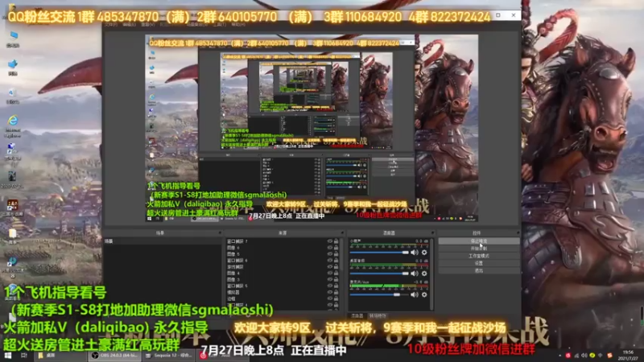Open the Windows Start menu
The height and width of the screenshot is (362, 644).
click(8, 356)
